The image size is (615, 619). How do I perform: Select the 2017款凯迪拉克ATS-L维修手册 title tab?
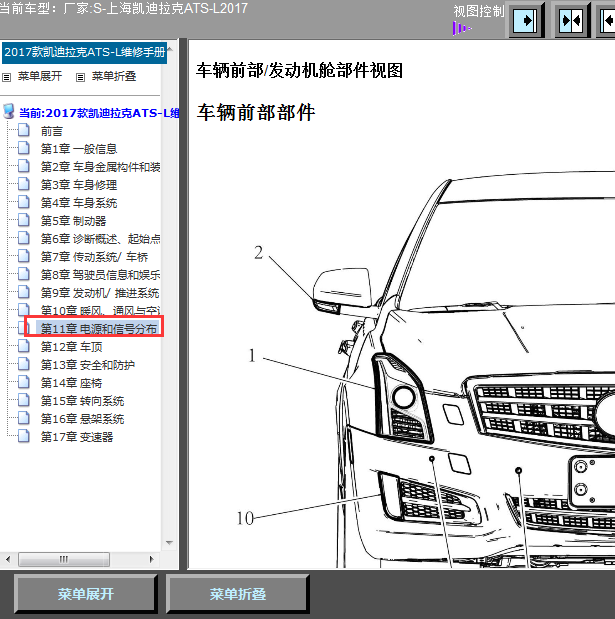point(84,53)
